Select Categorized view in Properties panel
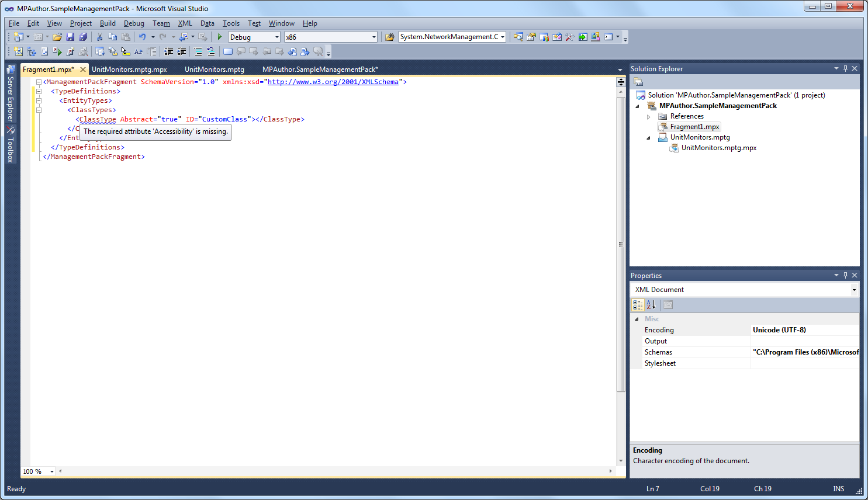 (x=638, y=305)
